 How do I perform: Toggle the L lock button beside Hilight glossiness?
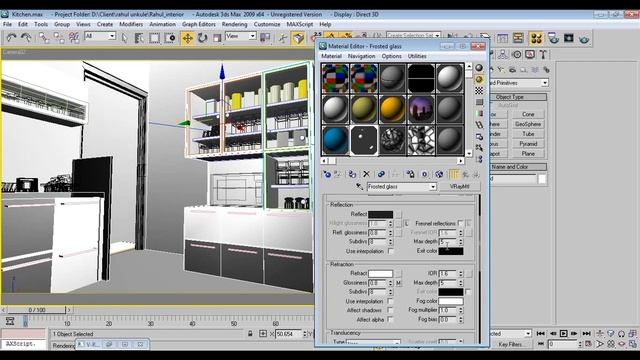point(407,223)
